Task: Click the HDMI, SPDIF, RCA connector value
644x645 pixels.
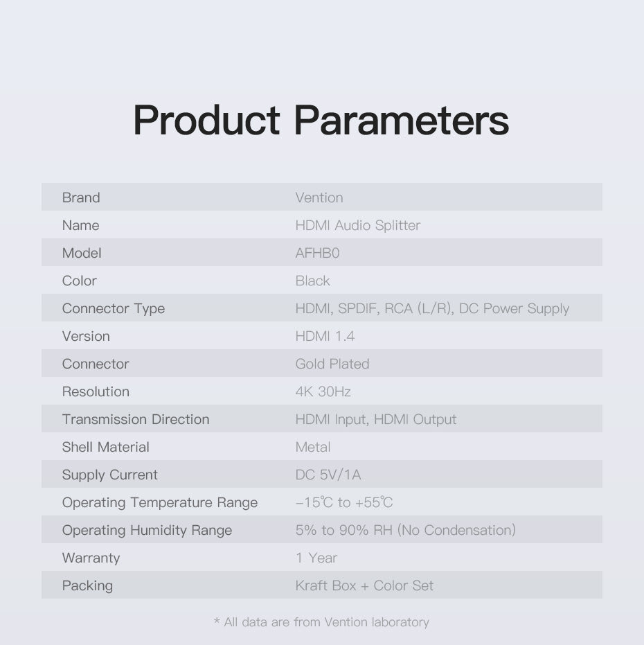Action: pyautogui.click(x=432, y=308)
